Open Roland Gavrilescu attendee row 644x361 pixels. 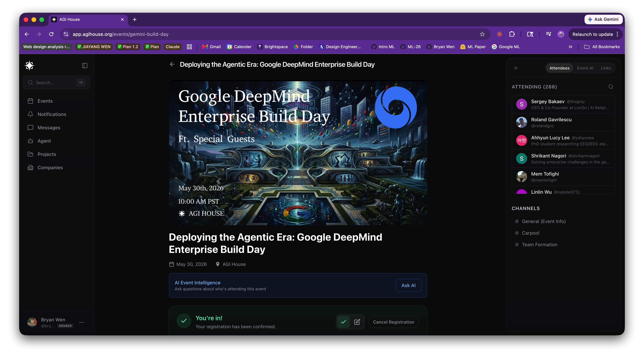(563, 122)
